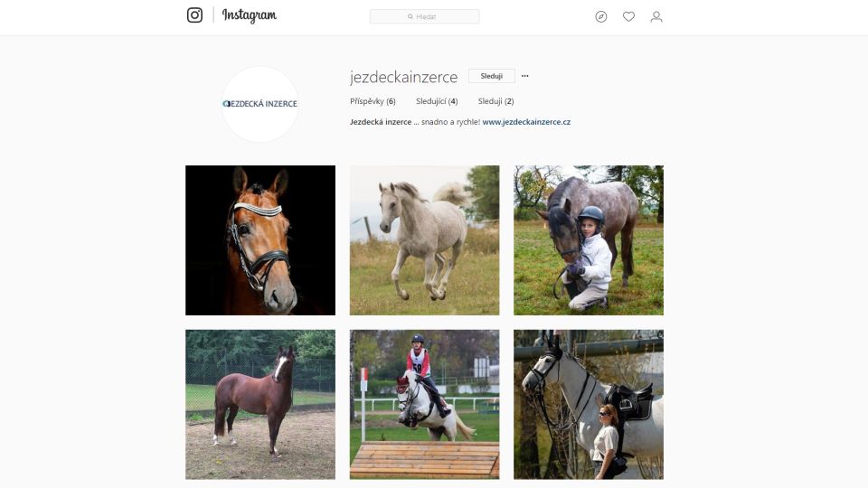
Task: Click the Instagram wordmark logo
Action: point(250,15)
